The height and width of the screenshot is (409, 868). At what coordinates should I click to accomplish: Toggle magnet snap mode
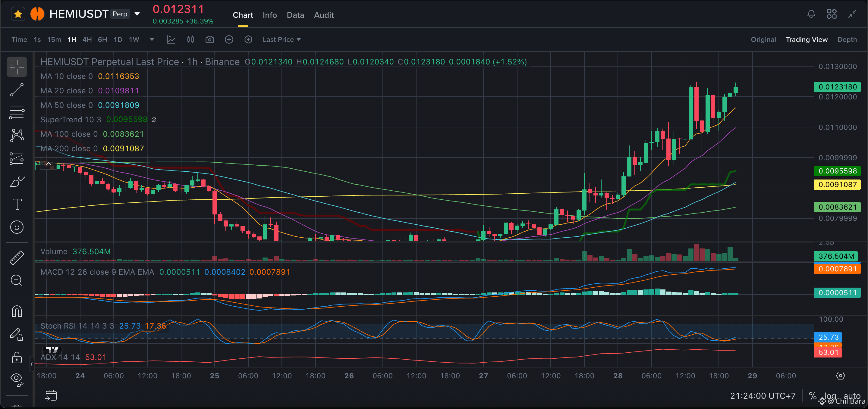click(x=17, y=311)
